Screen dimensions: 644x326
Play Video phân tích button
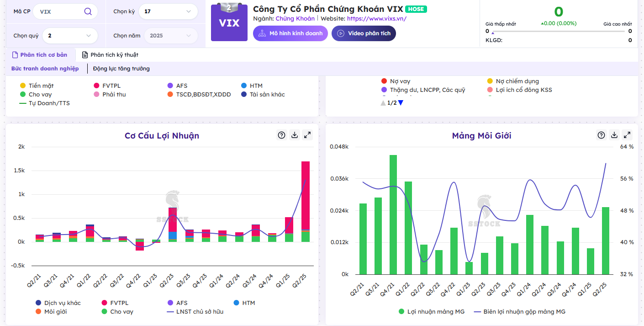tap(364, 33)
